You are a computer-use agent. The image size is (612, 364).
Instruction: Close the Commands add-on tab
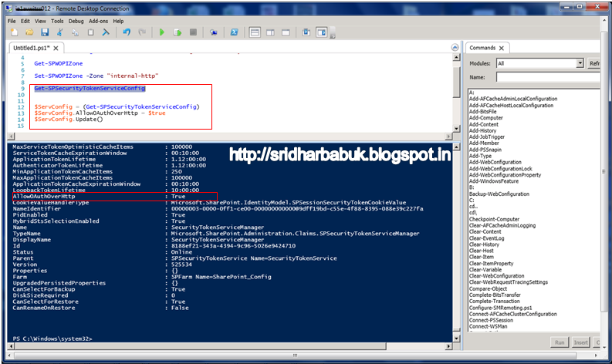(502, 48)
